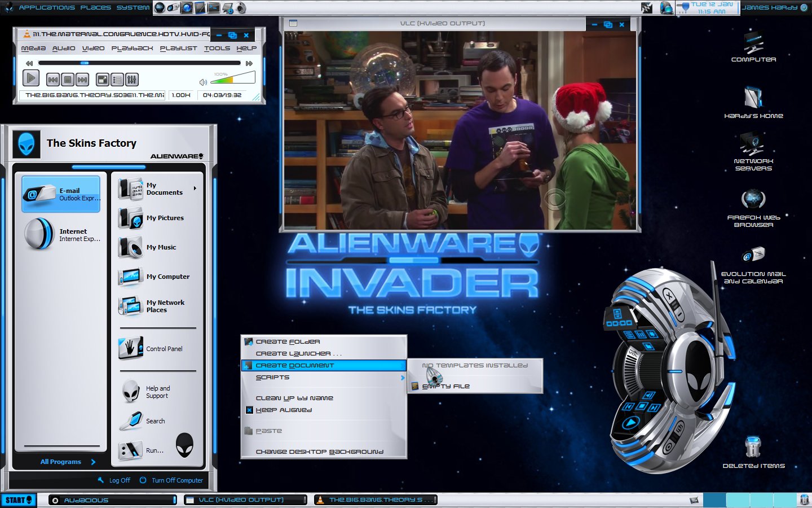The image size is (812, 508).
Task: Click the terminal launcher in top panel
Action: pos(214,8)
